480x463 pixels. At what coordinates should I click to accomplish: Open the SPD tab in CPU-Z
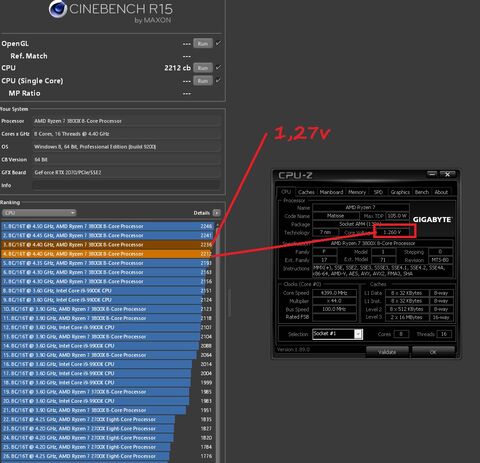tap(378, 192)
